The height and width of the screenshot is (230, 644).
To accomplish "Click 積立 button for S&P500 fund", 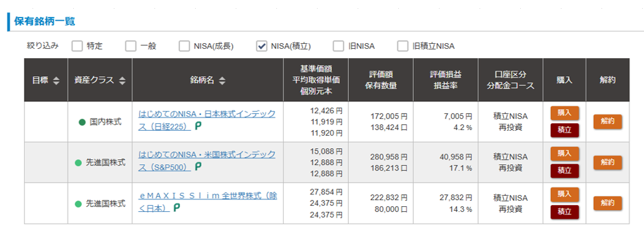I will click(565, 171).
